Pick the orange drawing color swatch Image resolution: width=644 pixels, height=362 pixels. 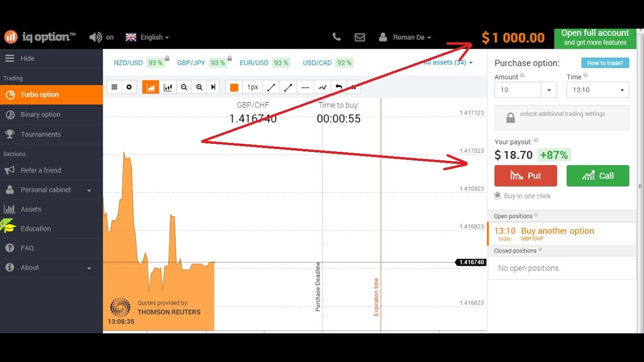click(x=234, y=87)
